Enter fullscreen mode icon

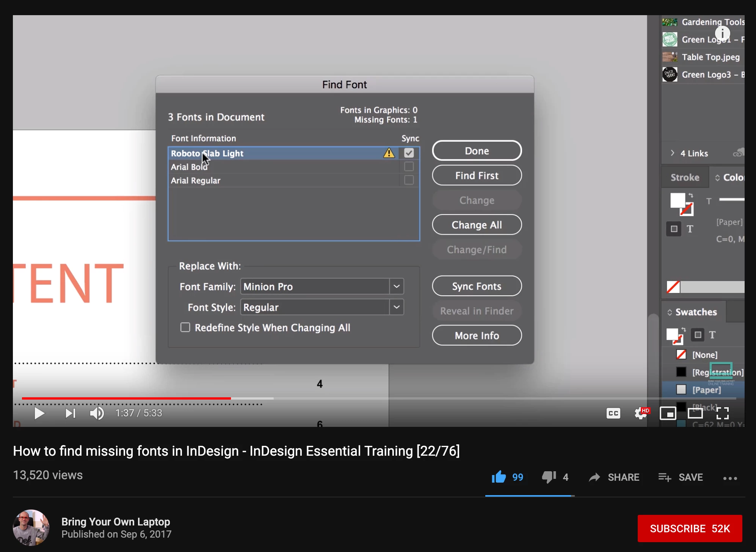[723, 413]
